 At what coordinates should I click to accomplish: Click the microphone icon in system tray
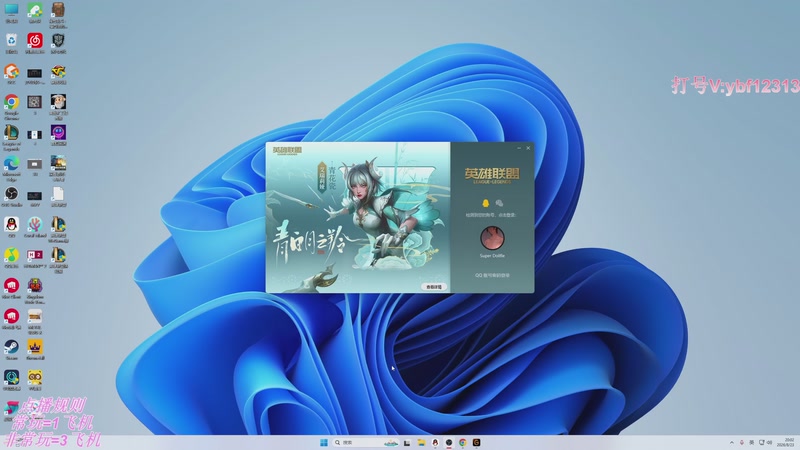click(x=741, y=442)
